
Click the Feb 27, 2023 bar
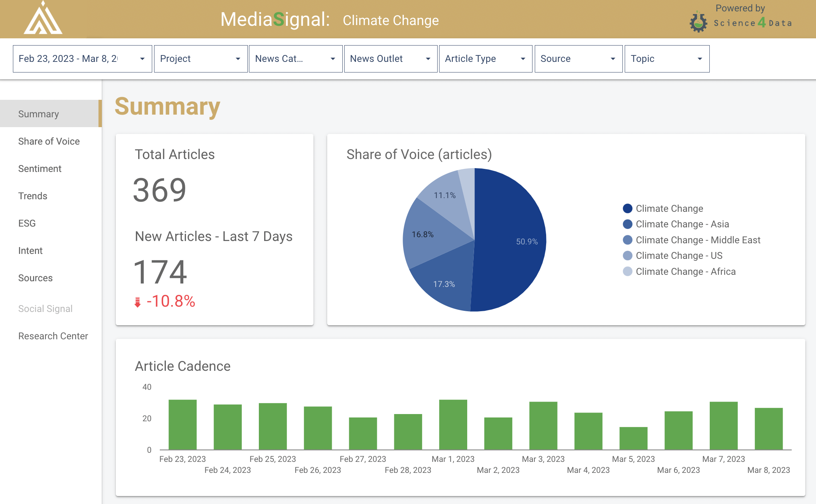coord(363,433)
